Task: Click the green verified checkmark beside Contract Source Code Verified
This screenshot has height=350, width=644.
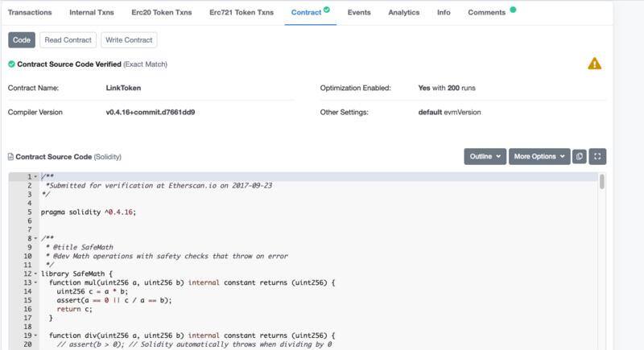Action: pyautogui.click(x=11, y=64)
